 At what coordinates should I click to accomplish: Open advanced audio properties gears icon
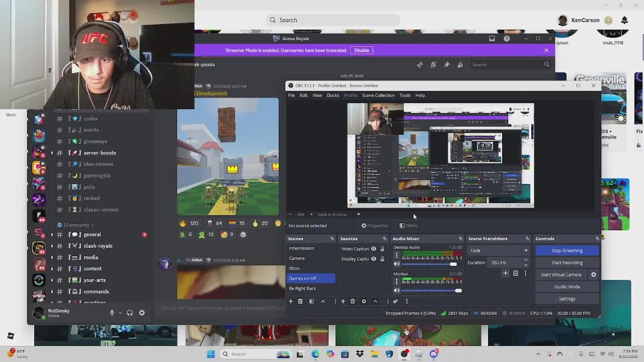click(395, 301)
